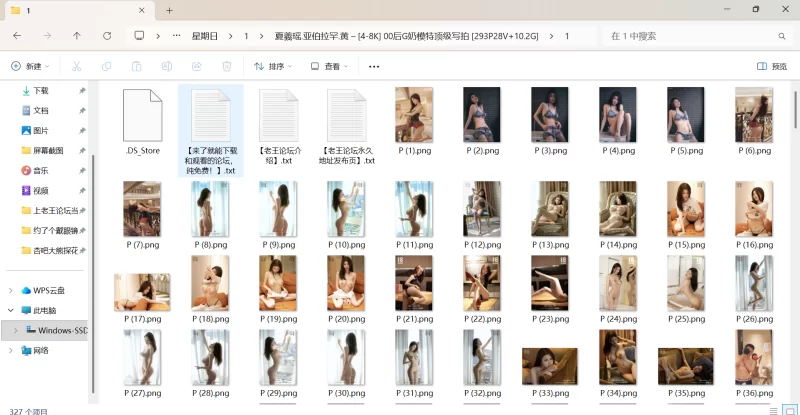Image resolution: width=800 pixels, height=415 pixels.
Task: Click the Share icon in toolbar
Action: pos(196,66)
